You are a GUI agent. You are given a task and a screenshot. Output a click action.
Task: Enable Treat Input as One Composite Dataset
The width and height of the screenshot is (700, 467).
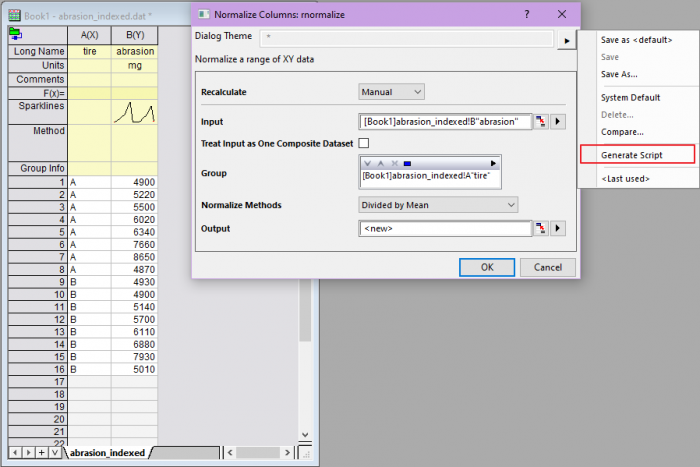click(x=364, y=144)
